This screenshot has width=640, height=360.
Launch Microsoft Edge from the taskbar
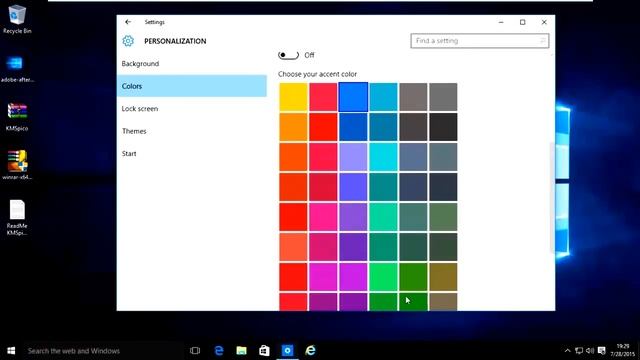click(x=219, y=351)
